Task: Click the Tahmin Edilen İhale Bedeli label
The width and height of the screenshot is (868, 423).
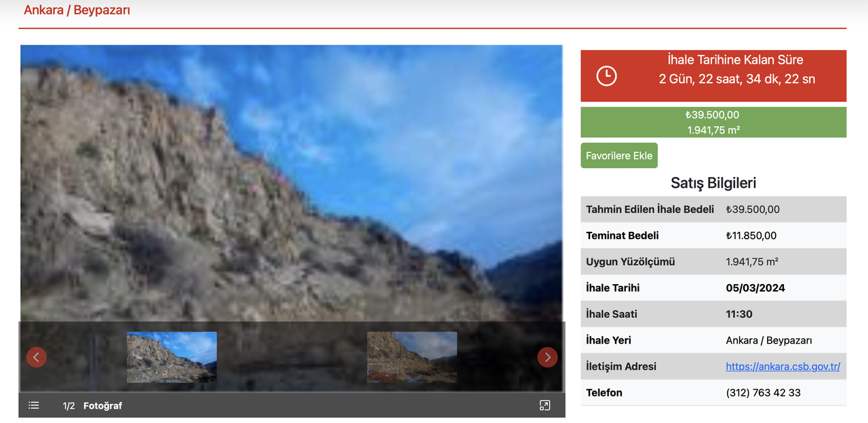Action: point(650,209)
